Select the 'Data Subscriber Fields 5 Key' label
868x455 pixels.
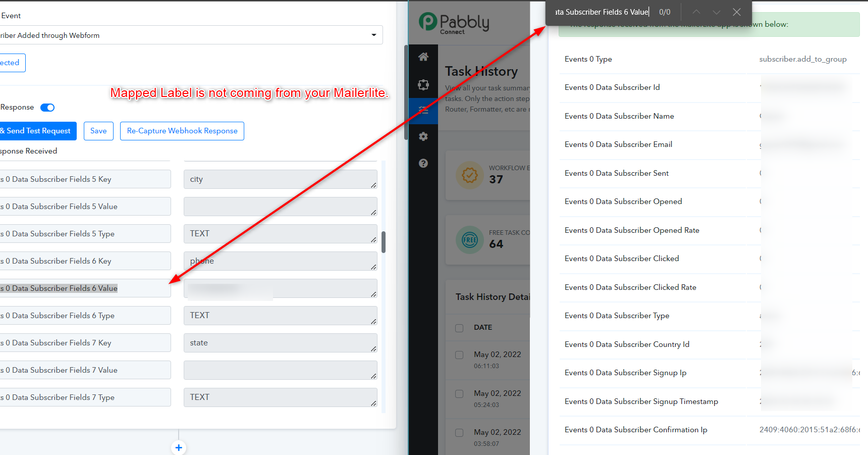(x=85, y=179)
